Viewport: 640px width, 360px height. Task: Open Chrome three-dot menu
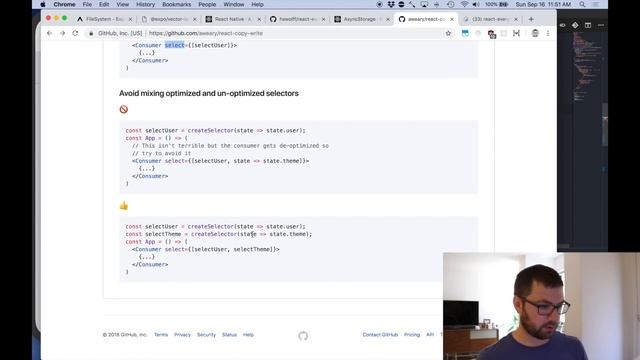tap(548, 33)
